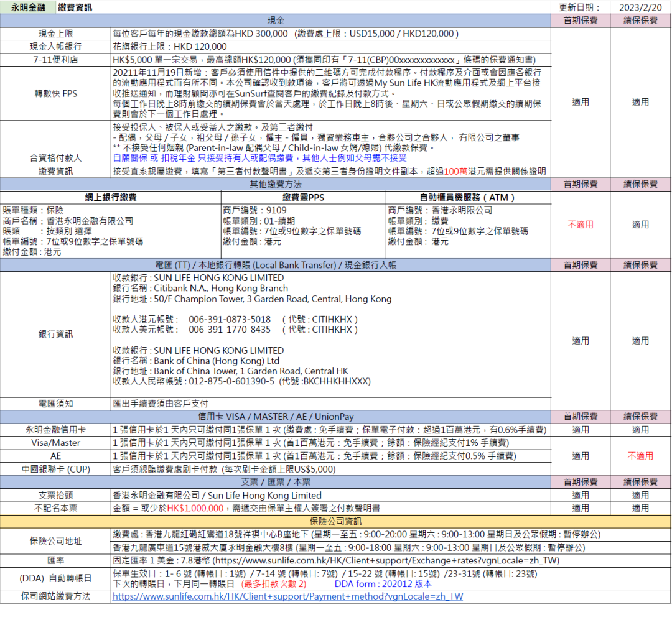
Task: Click the 自動櫃員機服務 (ATM) heading
Action: tap(468, 197)
